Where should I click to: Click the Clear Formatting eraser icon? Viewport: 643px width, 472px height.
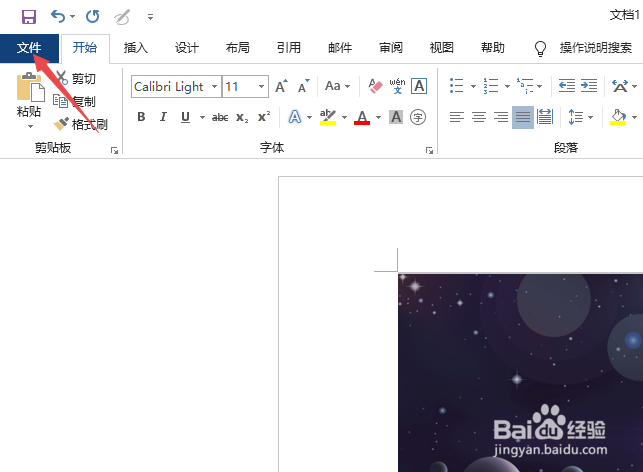[x=375, y=86]
